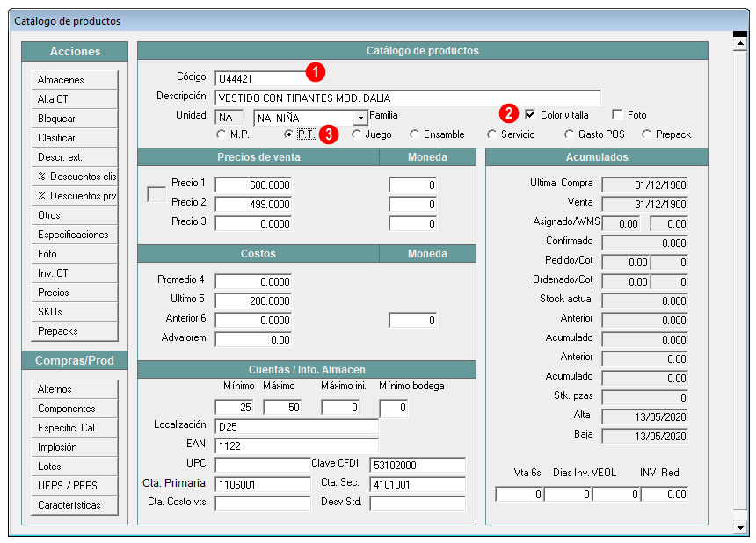Click the Stock actual value field
The height and width of the screenshot is (543, 756).
pos(644,300)
